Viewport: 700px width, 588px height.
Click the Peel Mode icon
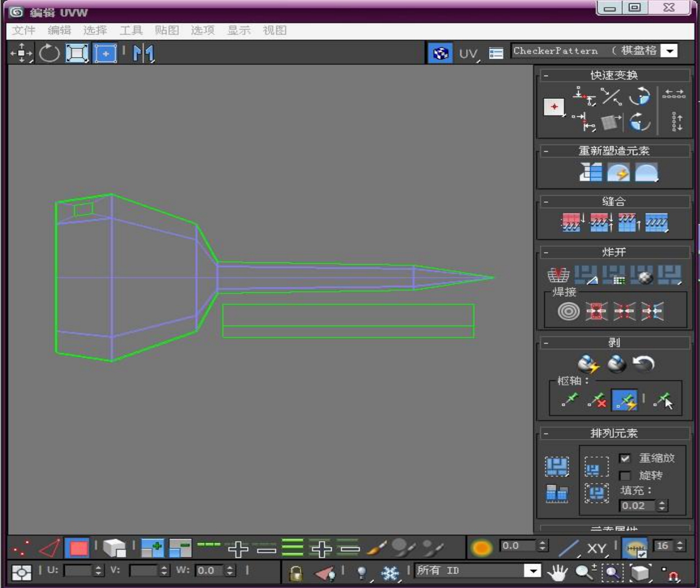tap(617, 364)
